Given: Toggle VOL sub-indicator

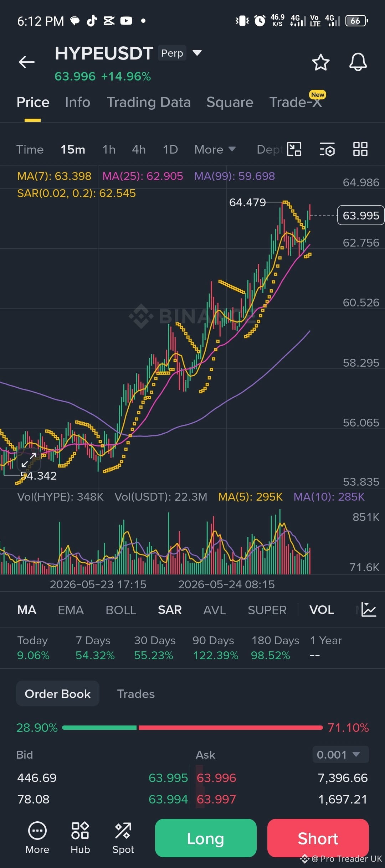Looking at the screenshot, I should (322, 610).
